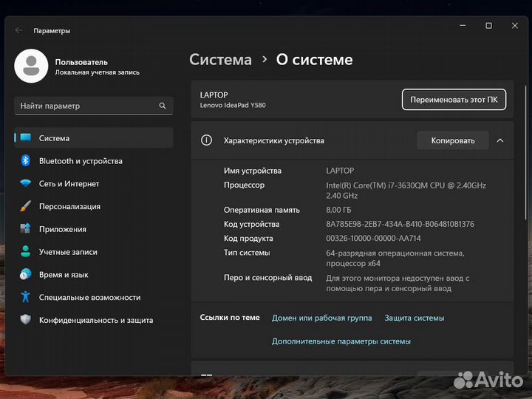Viewport: 532px width, 399px height.
Task: Click the Имя устройства label
Action: point(253,171)
